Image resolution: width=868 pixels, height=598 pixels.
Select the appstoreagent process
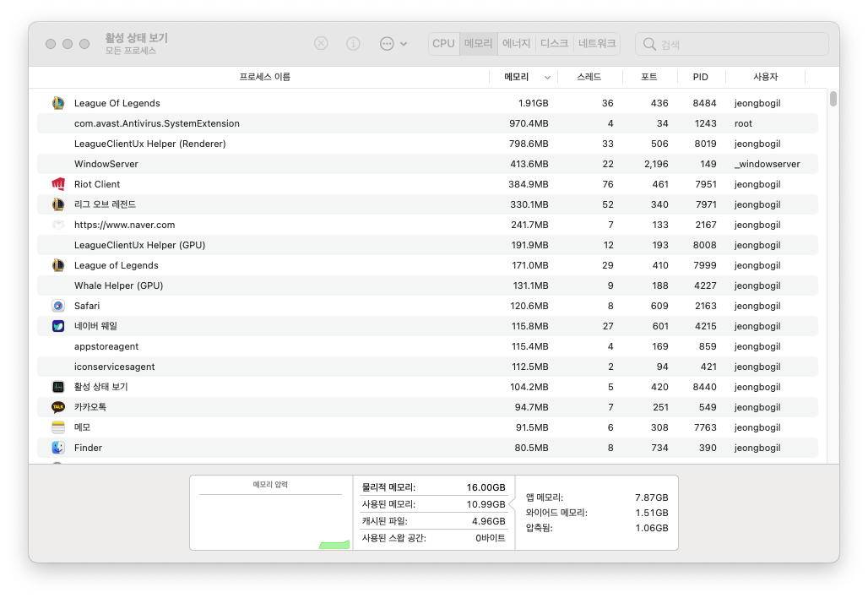[427, 346]
